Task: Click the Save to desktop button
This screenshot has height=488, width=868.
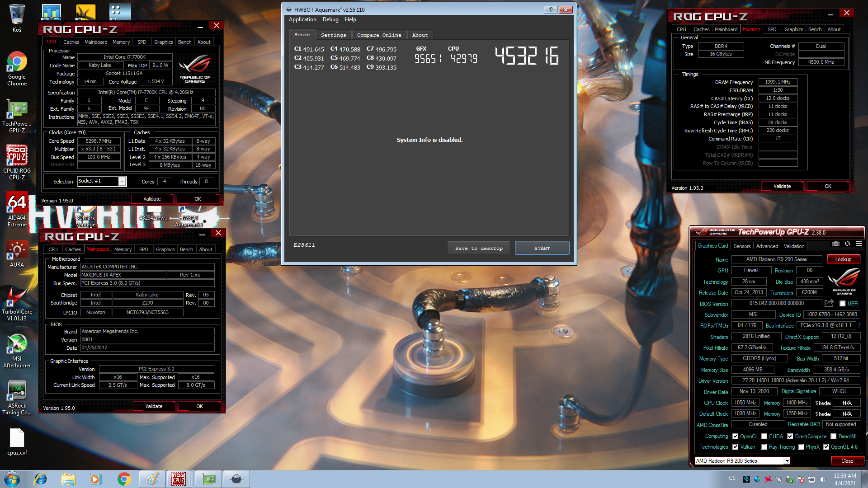Action: coord(479,248)
